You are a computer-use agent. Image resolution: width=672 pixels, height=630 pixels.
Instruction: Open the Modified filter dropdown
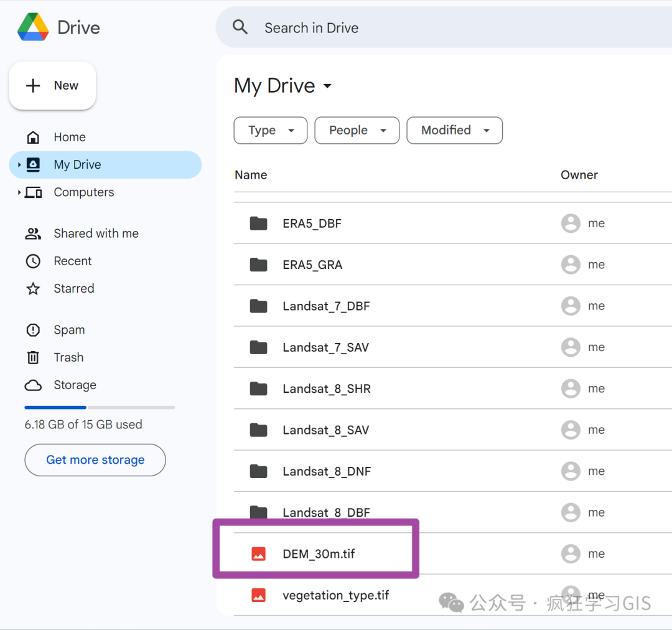pos(455,130)
